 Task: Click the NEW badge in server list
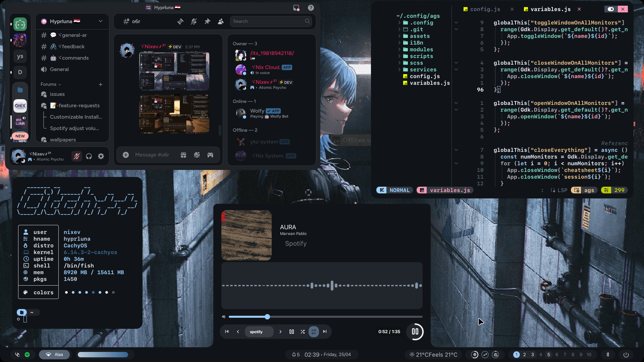[20, 136]
